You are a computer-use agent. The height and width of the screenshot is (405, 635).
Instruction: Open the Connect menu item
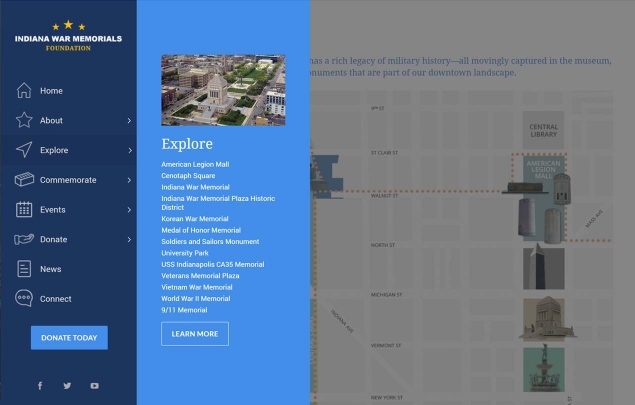(68, 299)
